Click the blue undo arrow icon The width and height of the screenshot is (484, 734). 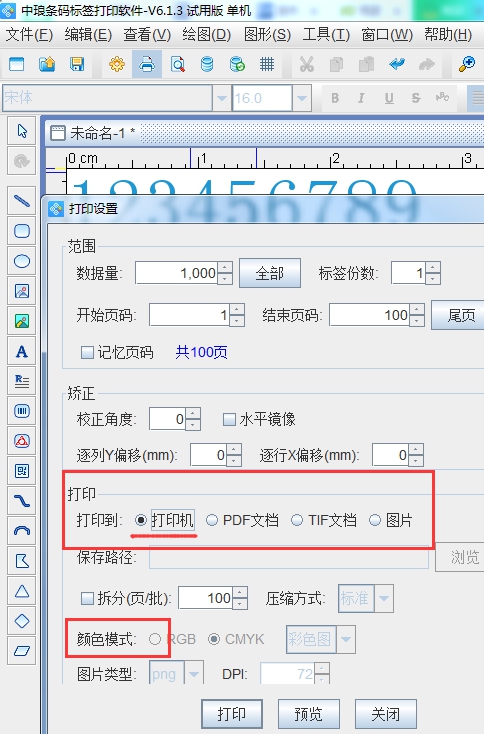point(396,64)
